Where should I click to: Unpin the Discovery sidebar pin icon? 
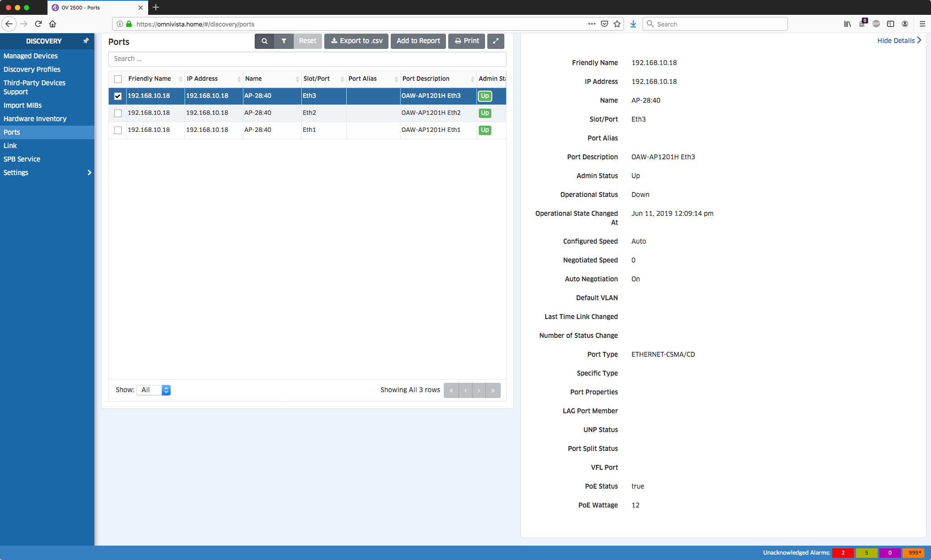point(86,41)
